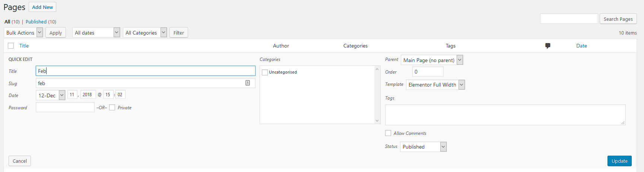Open the All Categories filter dropdown
644x172 pixels.
pos(145,33)
